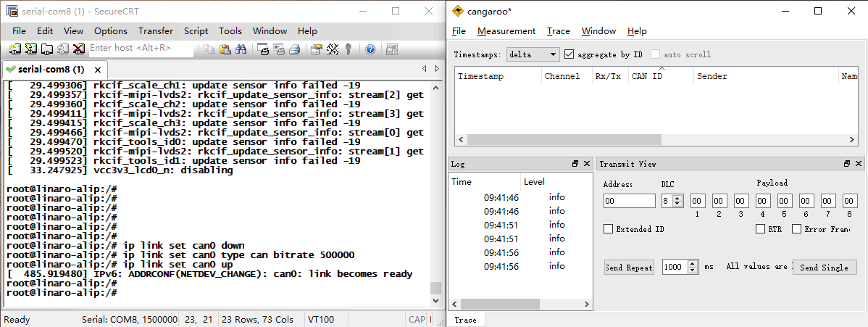Undock the Transmit View panel
Screen dimensions: 868x327
coord(847,164)
